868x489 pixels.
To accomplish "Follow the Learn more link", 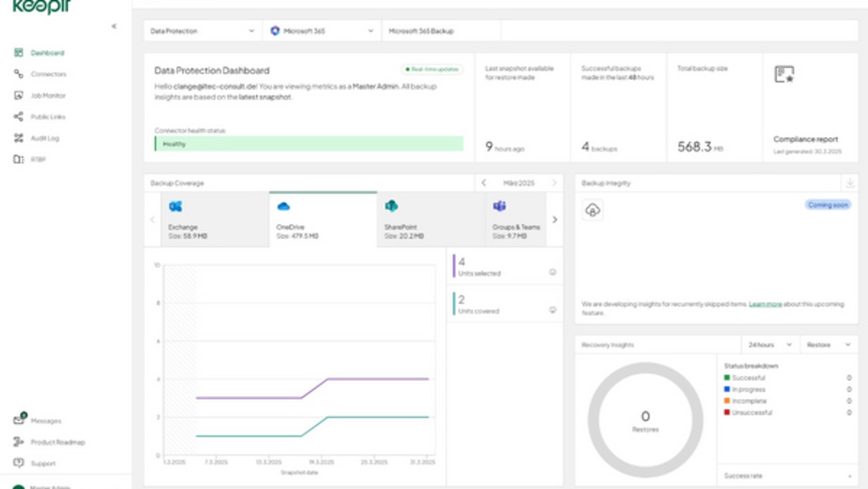I will [x=765, y=304].
